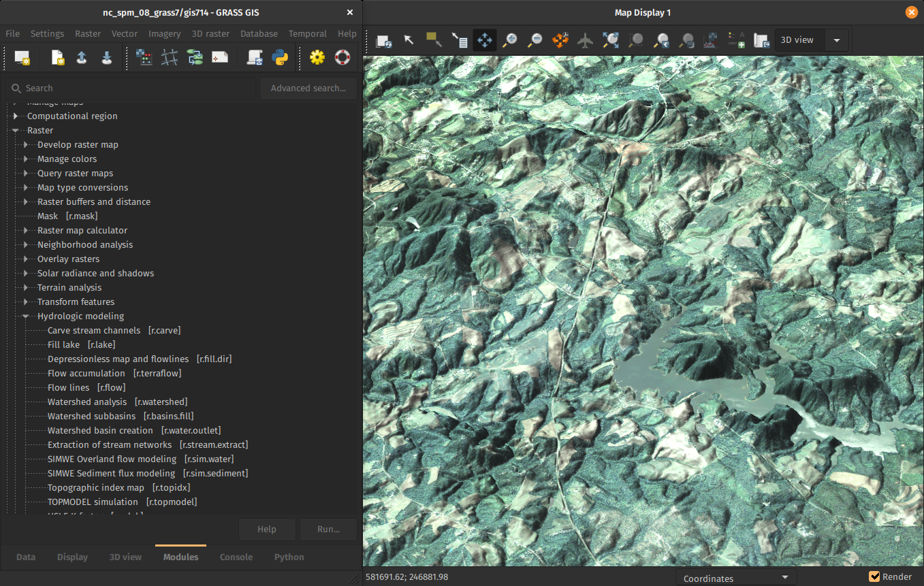Switch to the 3D view tab

(126, 557)
